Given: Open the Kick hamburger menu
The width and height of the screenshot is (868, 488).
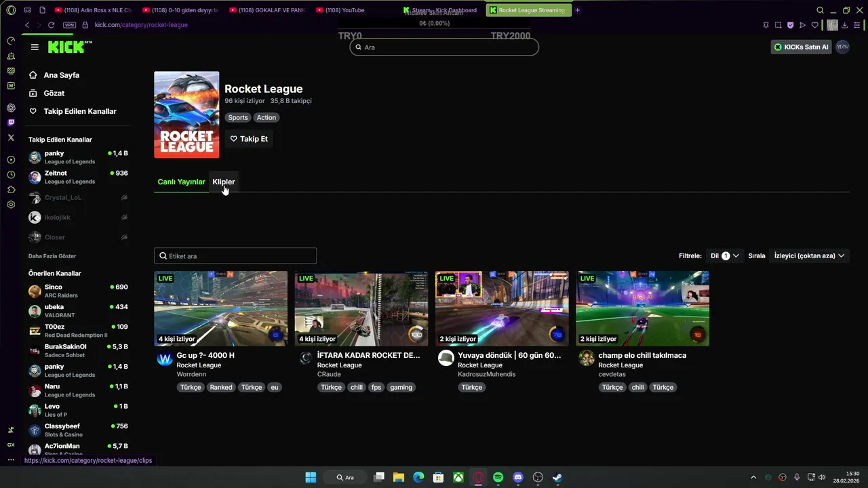Looking at the screenshot, I should click(35, 47).
